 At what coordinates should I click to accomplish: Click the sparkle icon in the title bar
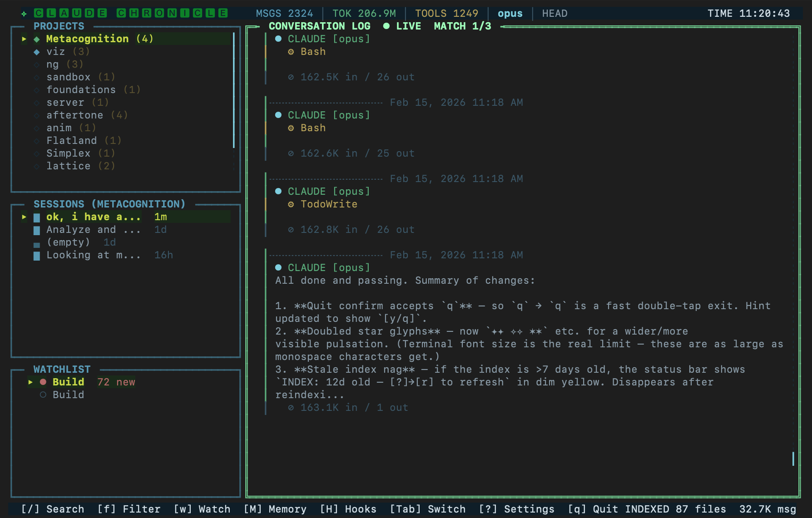[x=24, y=13]
